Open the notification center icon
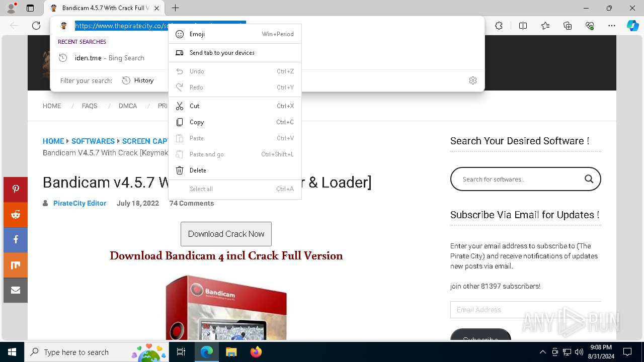 pos(627,352)
